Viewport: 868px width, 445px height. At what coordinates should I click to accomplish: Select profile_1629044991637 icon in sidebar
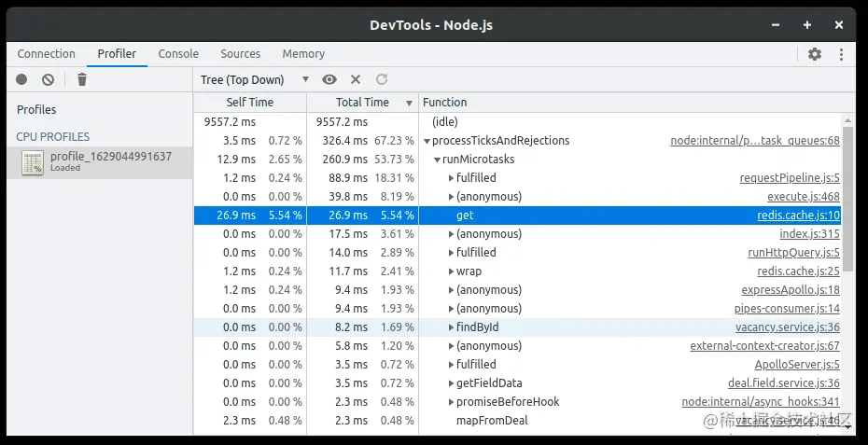33,162
